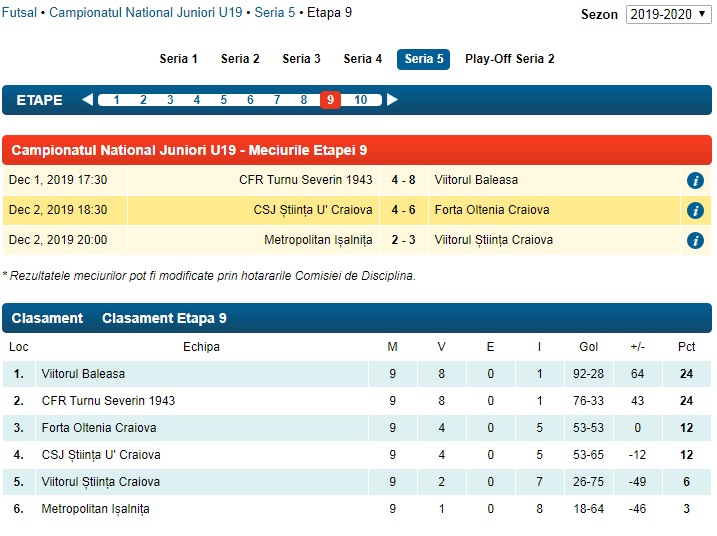Select Clasament Etapa 9 header tab

164,318
